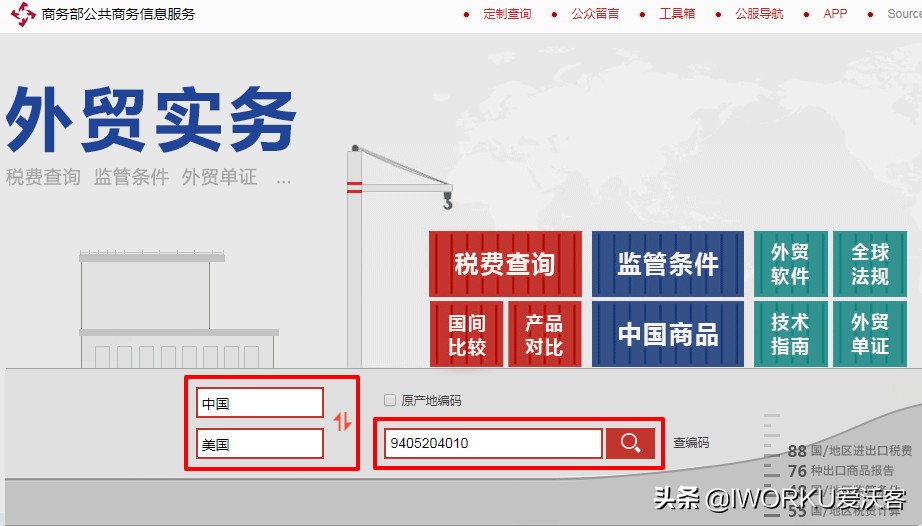The width and height of the screenshot is (922, 526).
Task: Open the 外贸软件 green container tile
Action: pyautogui.click(x=790, y=264)
